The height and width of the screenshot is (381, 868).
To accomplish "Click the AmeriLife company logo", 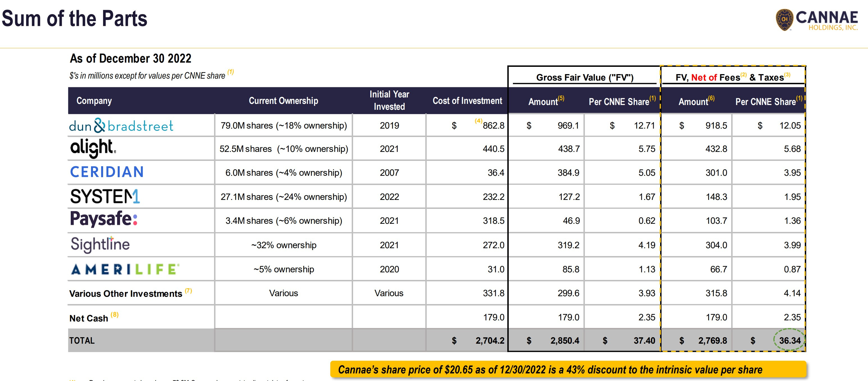I will 123,269.
